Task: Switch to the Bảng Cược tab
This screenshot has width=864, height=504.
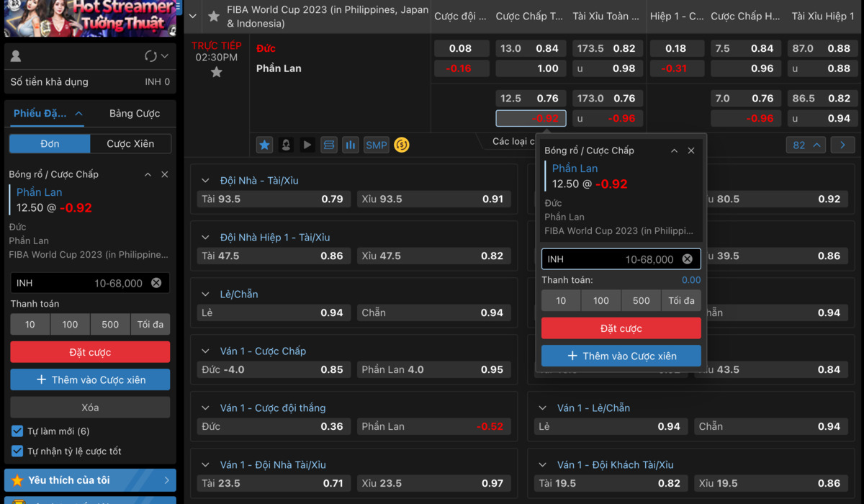Action: (135, 113)
